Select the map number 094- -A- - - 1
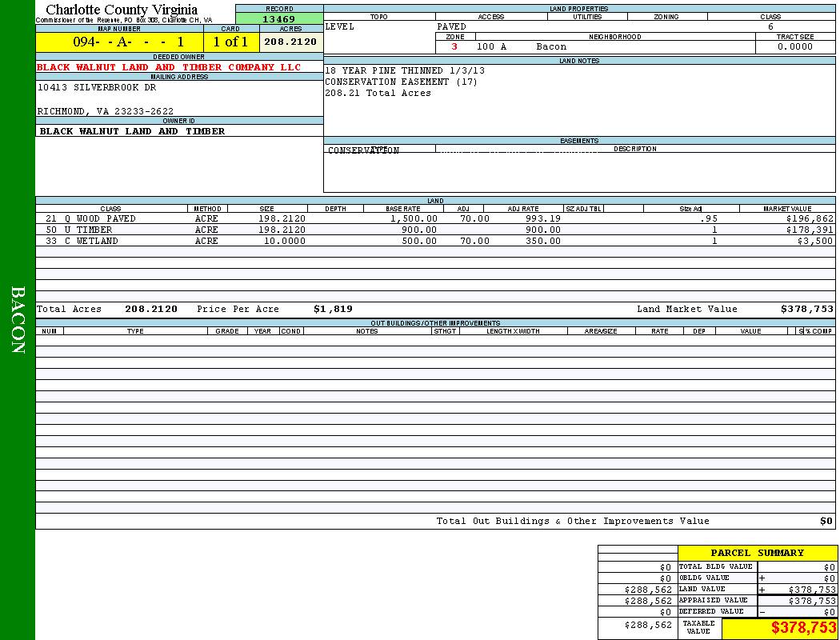Image resolution: width=840 pixels, height=640 pixels. [128, 42]
